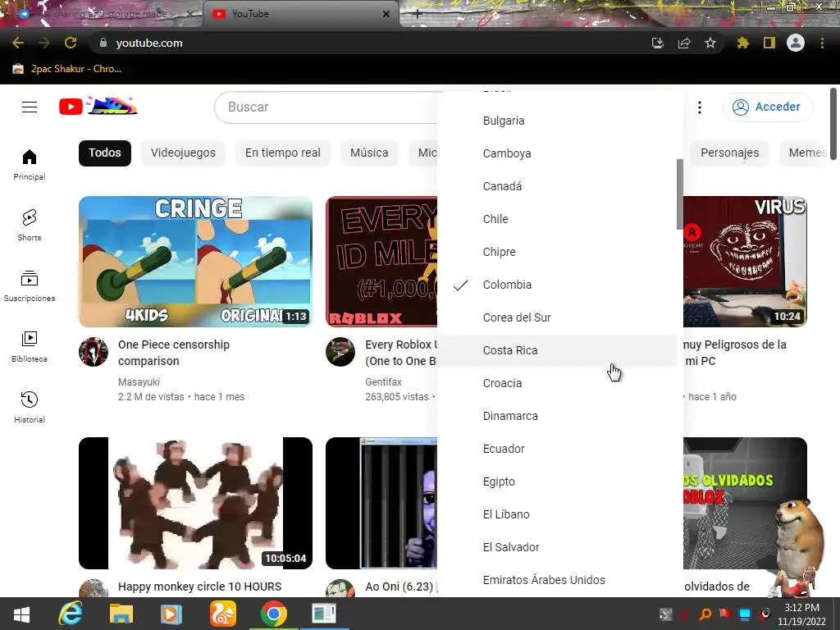Choose Costa Rica location
This screenshot has width=840, height=630.
(557, 349)
